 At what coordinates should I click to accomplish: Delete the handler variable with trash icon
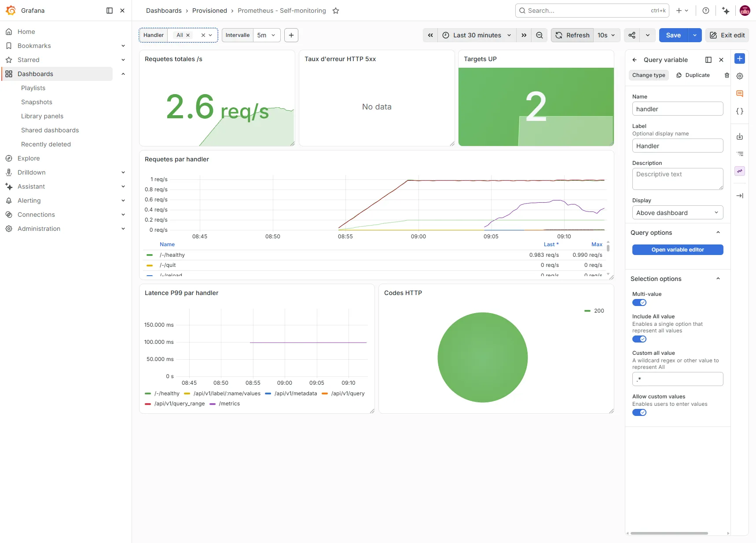727,75
